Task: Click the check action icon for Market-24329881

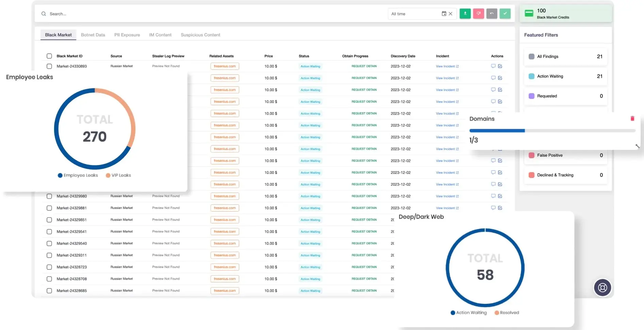Action: pos(500,208)
